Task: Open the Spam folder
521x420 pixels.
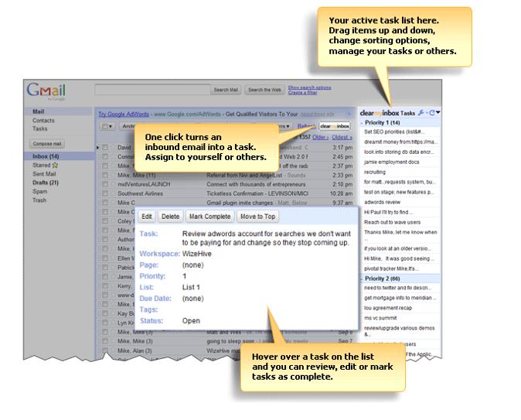Action: tap(39, 192)
